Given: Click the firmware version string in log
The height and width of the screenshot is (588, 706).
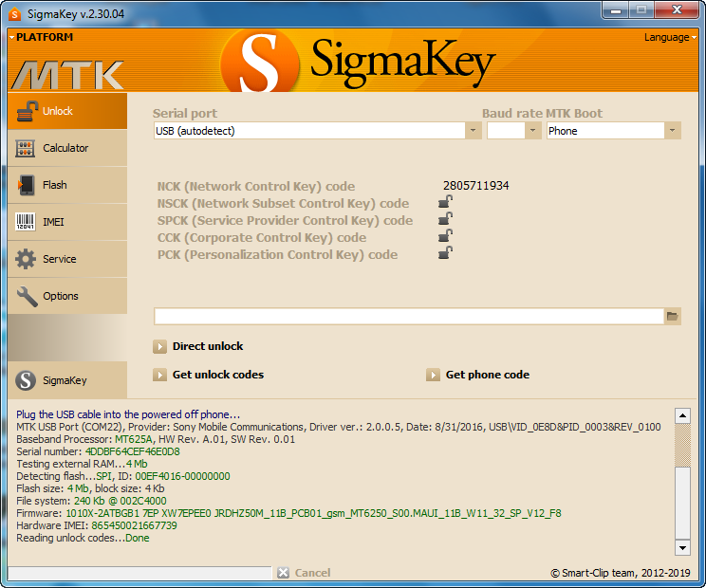Looking at the screenshot, I should tap(313, 513).
